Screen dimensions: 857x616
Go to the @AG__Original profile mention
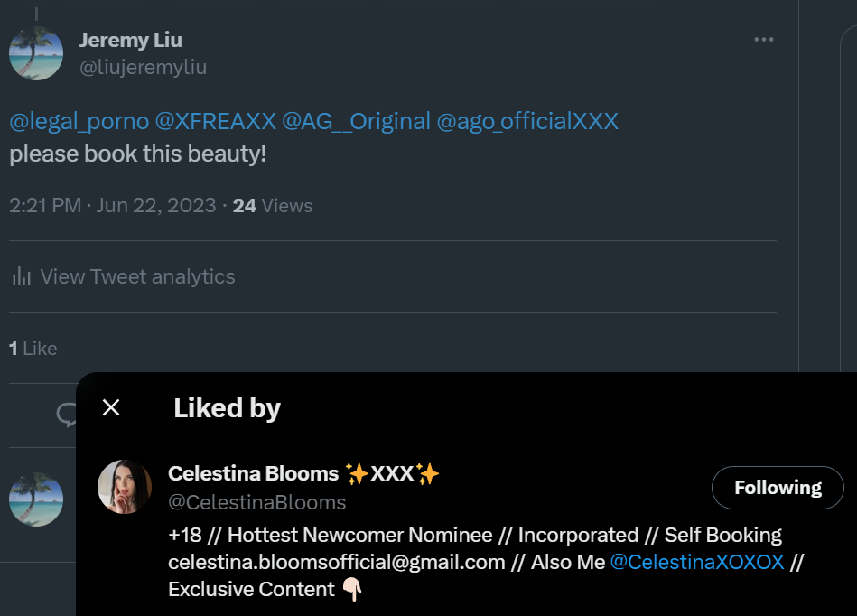(x=356, y=121)
